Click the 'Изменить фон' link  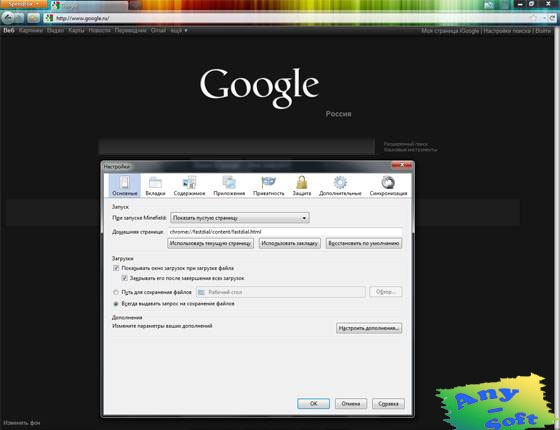pos(21,423)
